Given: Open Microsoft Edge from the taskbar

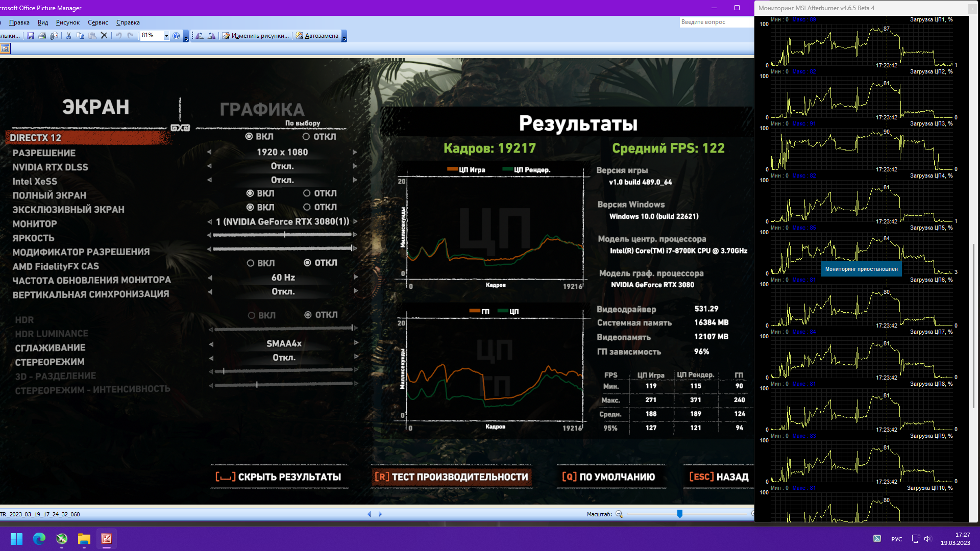Looking at the screenshot, I should pos(39,539).
